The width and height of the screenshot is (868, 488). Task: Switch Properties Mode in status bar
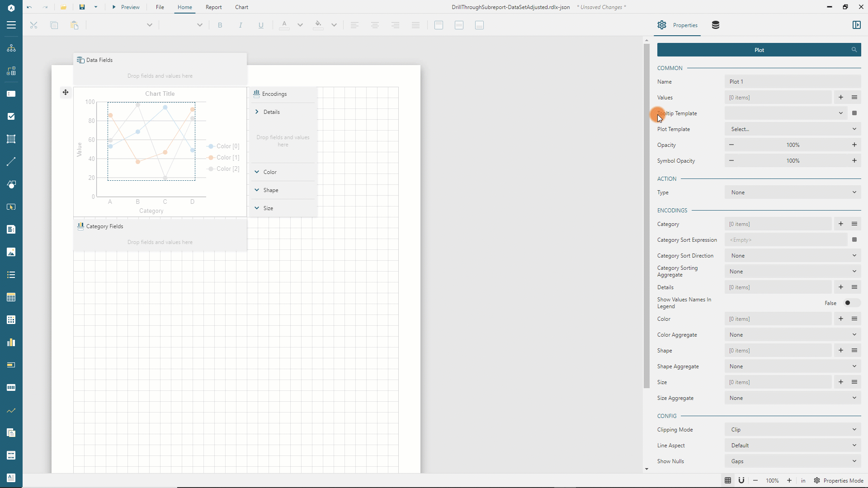(839, 481)
